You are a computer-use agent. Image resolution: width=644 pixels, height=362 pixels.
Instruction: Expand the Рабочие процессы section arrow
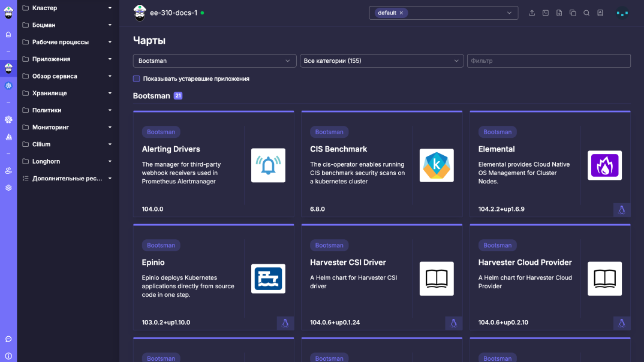click(x=110, y=42)
